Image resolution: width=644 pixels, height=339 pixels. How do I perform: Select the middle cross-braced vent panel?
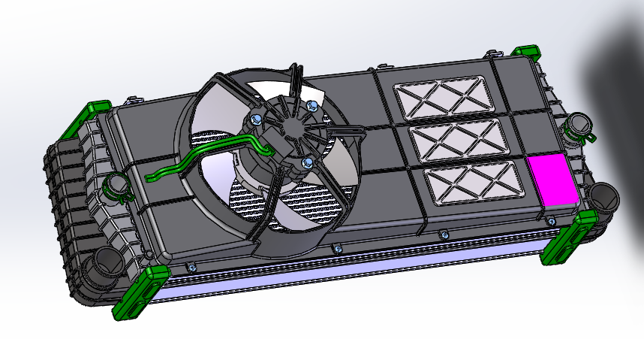[459, 140]
